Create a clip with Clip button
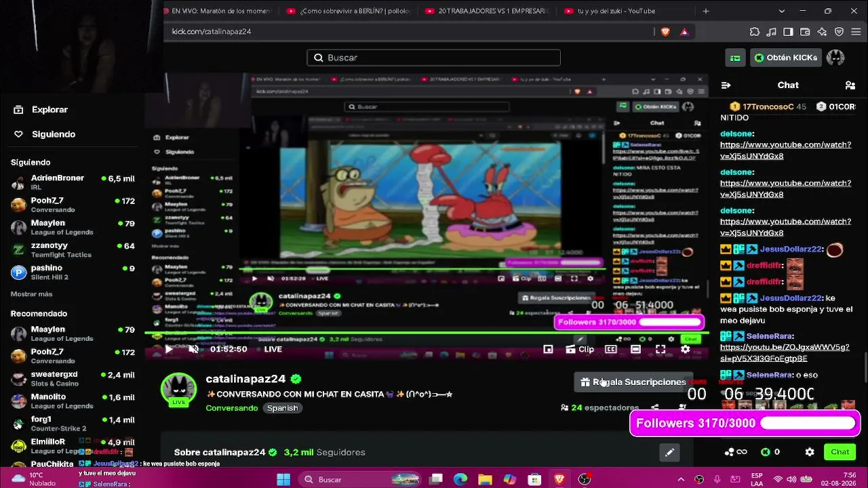The height and width of the screenshot is (488, 868). (580, 349)
